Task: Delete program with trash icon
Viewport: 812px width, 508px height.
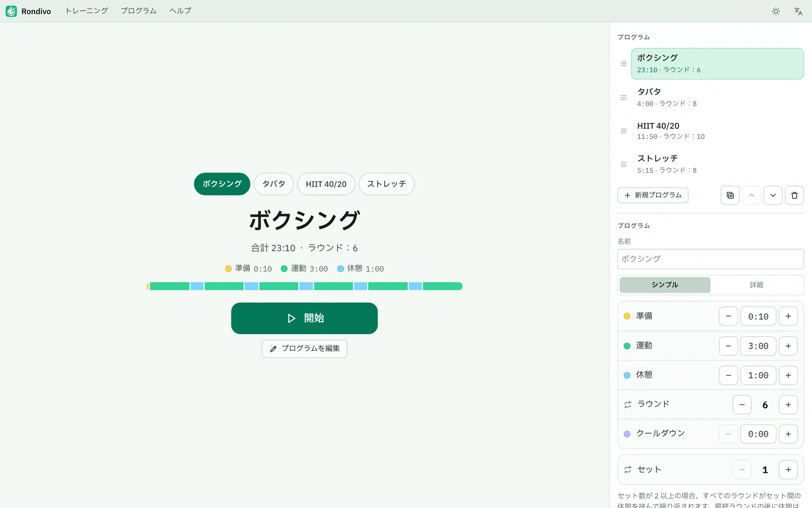Action: tap(794, 196)
